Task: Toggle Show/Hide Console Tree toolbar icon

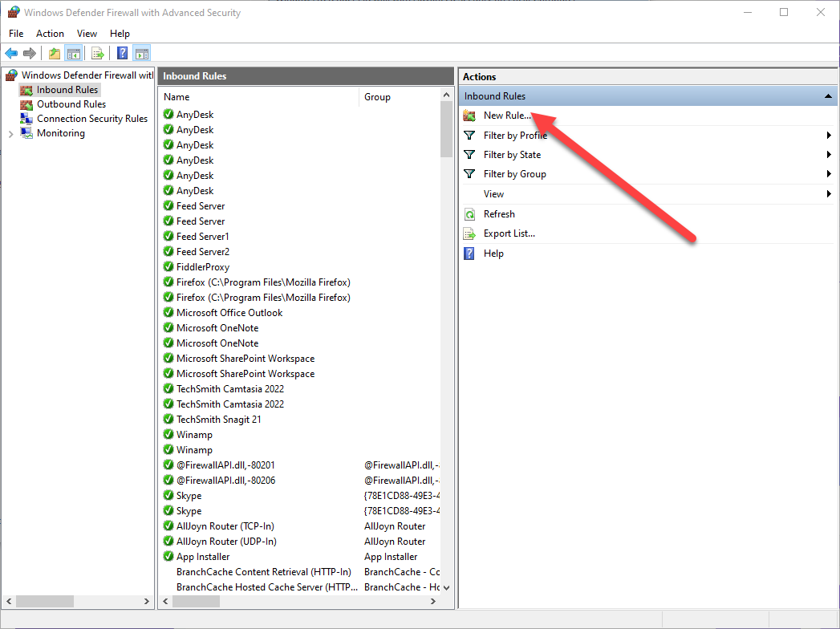Action: click(x=73, y=54)
